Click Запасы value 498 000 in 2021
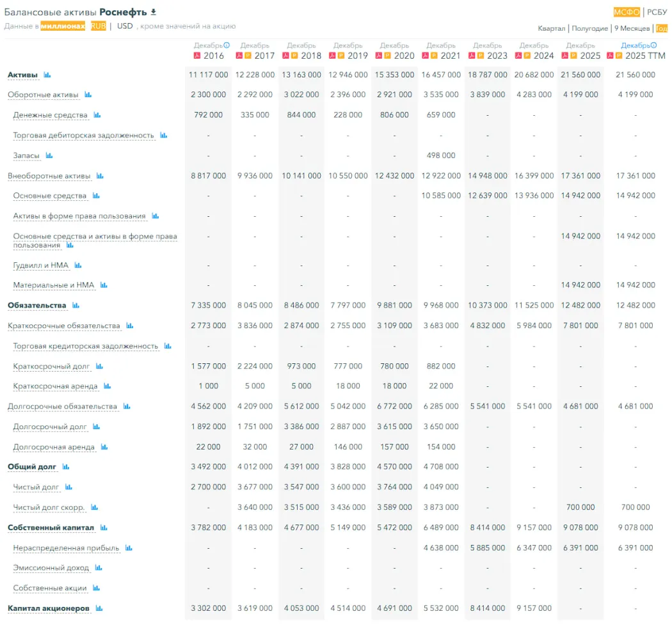 441,155
